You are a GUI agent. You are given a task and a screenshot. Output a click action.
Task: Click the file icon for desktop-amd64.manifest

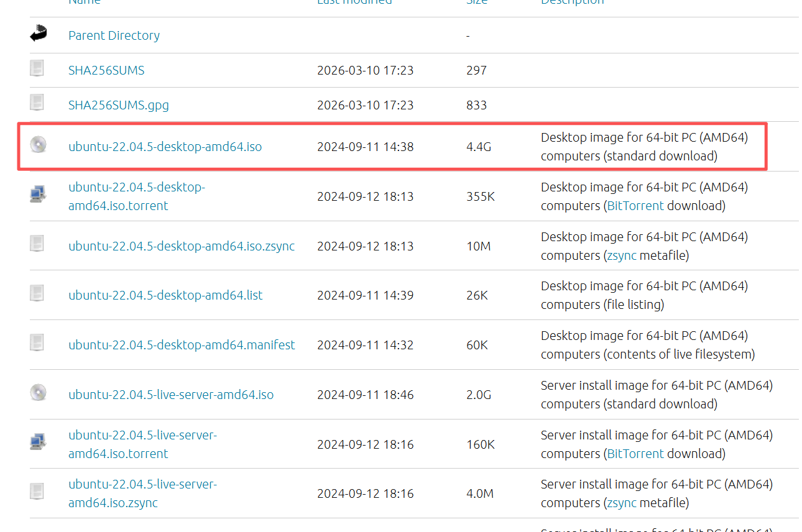pyautogui.click(x=37, y=342)
